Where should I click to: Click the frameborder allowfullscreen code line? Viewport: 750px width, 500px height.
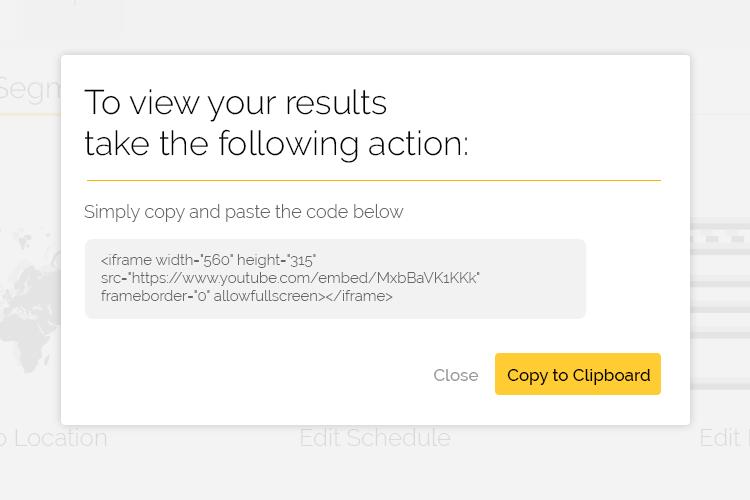tap(246, 296)
